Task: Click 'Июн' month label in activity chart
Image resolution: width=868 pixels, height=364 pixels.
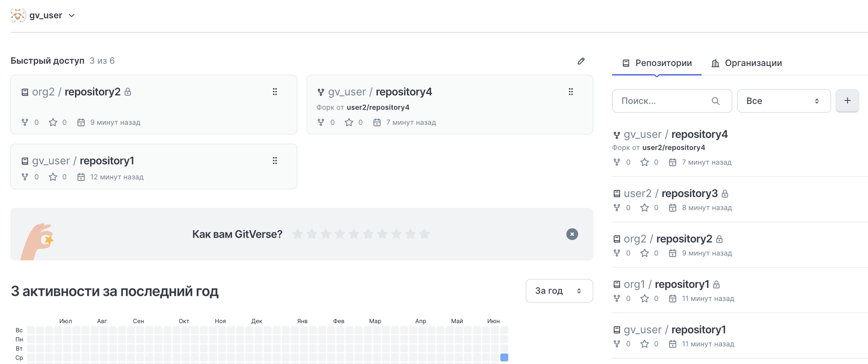Action: pos(493,321)
